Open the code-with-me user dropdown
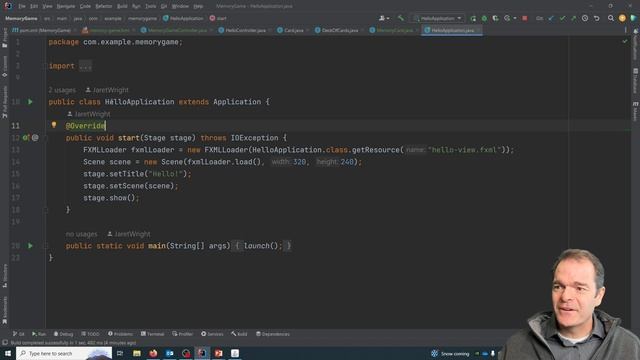Screen dimensions: 640x360 (384, 18)
